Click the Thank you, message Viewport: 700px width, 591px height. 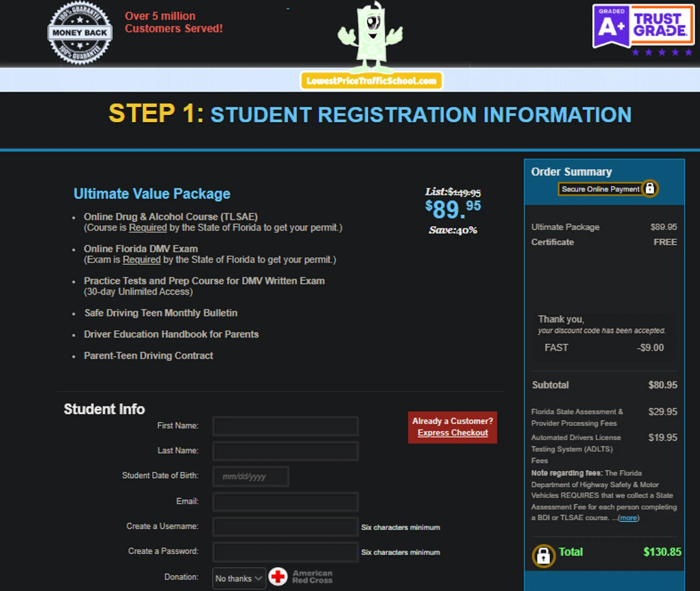click(561, 319)
